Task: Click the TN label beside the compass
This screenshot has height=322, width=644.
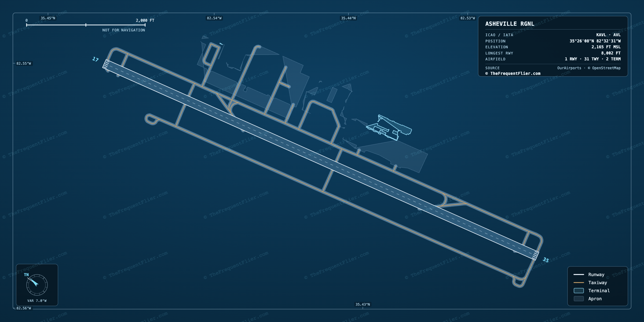Action: [26, 275]
